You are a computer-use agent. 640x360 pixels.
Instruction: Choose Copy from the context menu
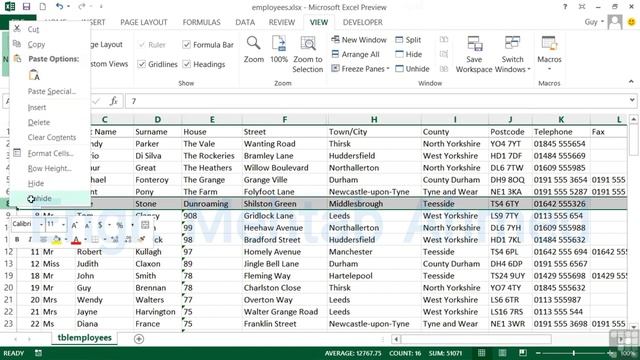point(50,44)
